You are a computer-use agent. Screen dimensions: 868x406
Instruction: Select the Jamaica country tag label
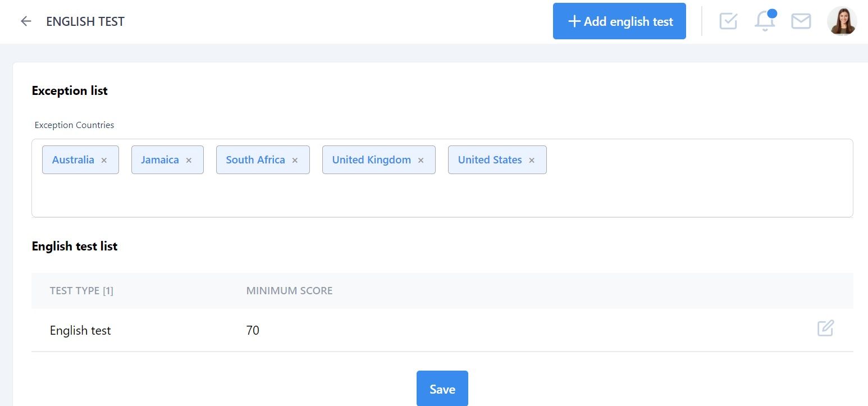coord(160,159)
